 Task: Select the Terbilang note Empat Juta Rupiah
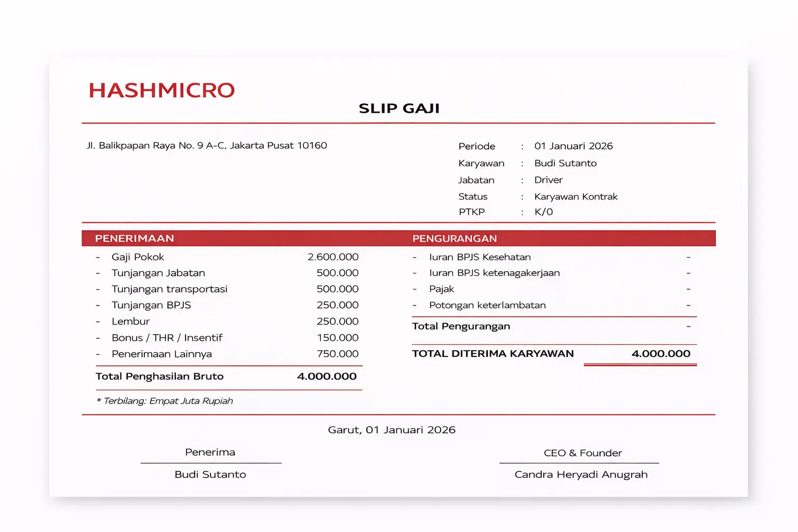165,401
